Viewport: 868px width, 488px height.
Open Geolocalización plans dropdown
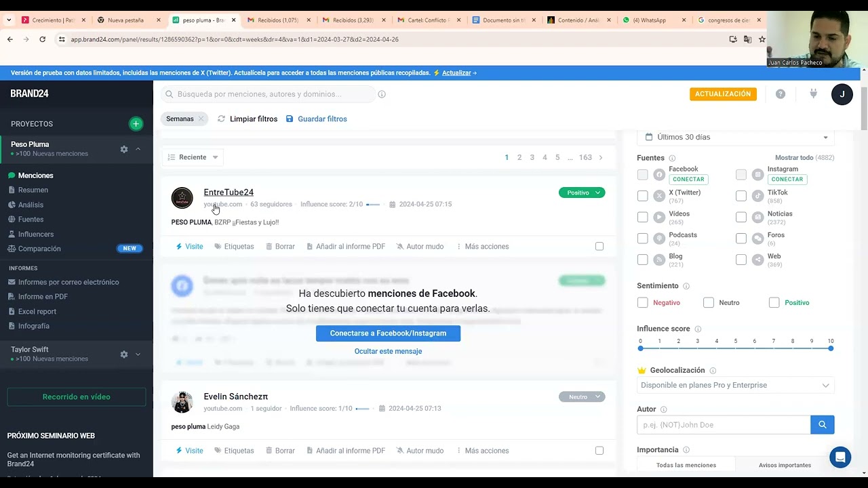[x=736, y=385]
